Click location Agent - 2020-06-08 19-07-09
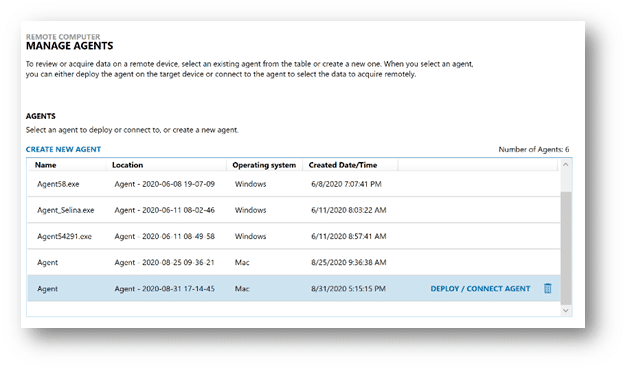The image size is (627, 370). pyautogui.click(x=164, y=184)
